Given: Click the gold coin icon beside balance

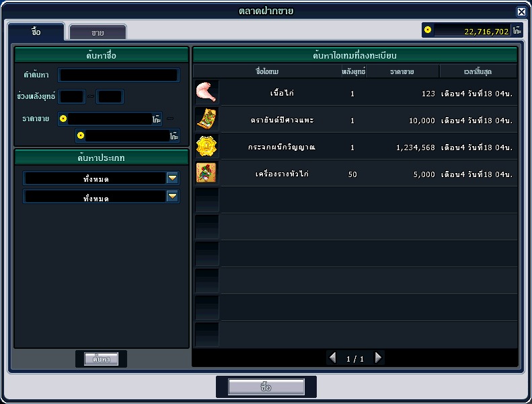Looking at the screenshot, I should (x=428, y=30).
